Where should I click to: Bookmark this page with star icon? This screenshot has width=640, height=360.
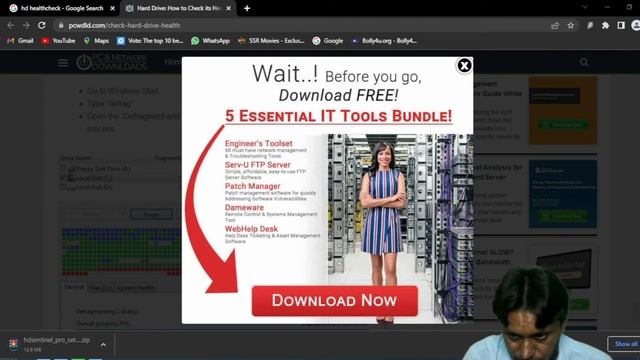571,26
